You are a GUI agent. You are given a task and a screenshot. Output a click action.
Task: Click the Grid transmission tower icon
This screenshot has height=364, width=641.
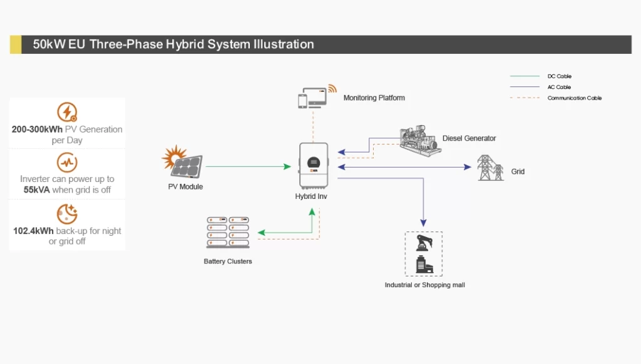[x=490, y=168]
